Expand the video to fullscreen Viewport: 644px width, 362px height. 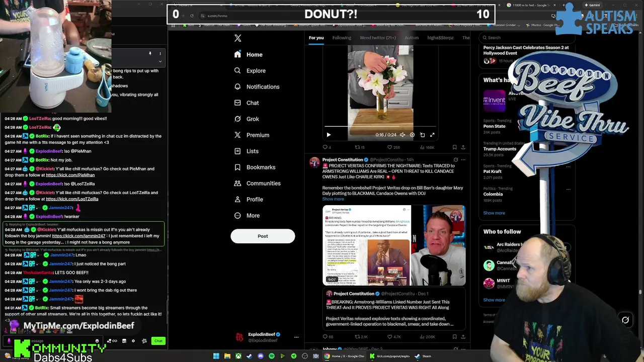432,135
